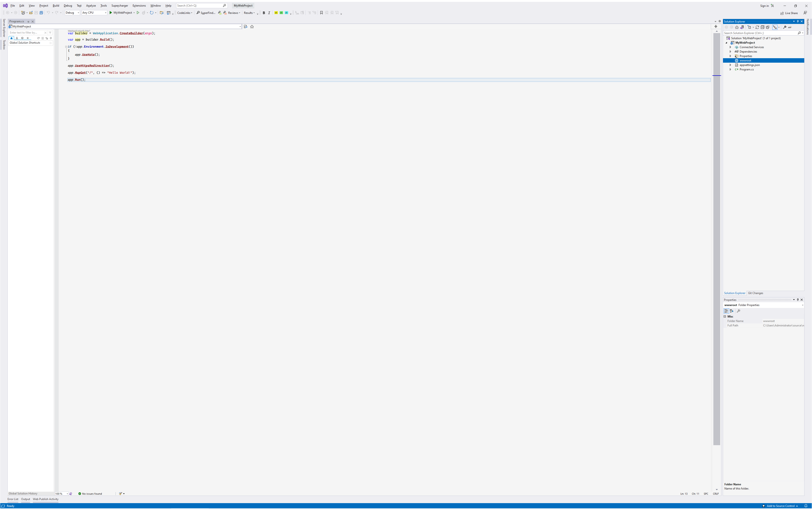Open Solution Explorer Properties wrench icon
The height and width of the screenshot is (509, 812).
pyautogui.click(x=785, y=27)
